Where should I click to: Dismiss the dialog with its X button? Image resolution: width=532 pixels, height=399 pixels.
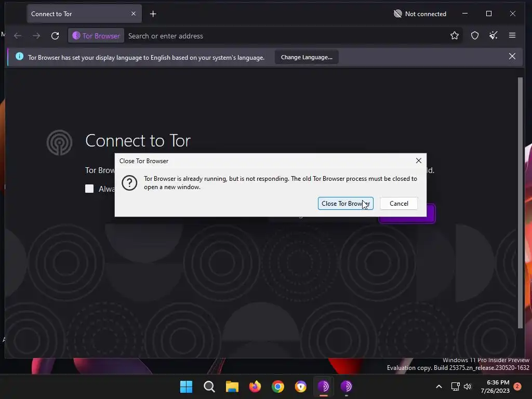click(419, 161)
